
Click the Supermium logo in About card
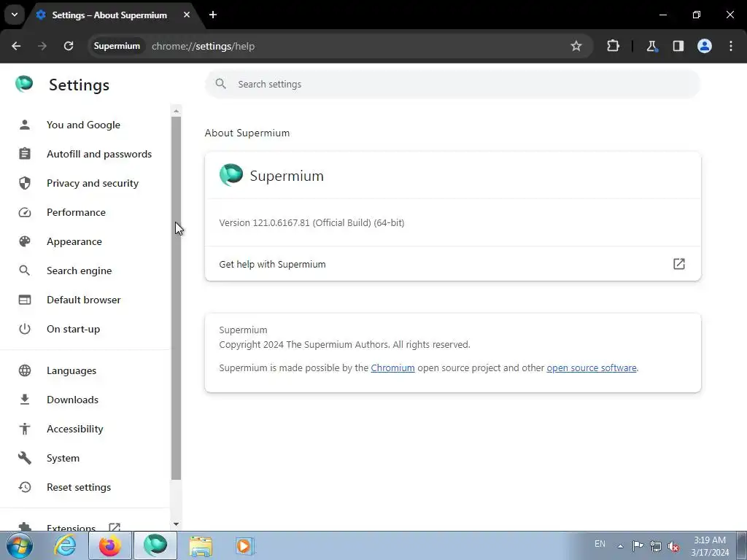tap(231, 175)
